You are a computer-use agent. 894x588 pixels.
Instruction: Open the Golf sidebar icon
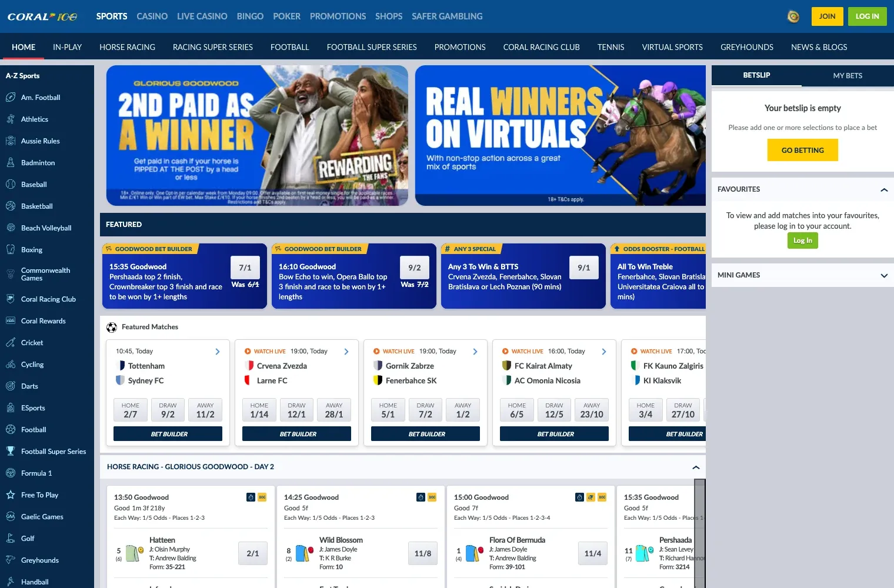pos(11,539)
